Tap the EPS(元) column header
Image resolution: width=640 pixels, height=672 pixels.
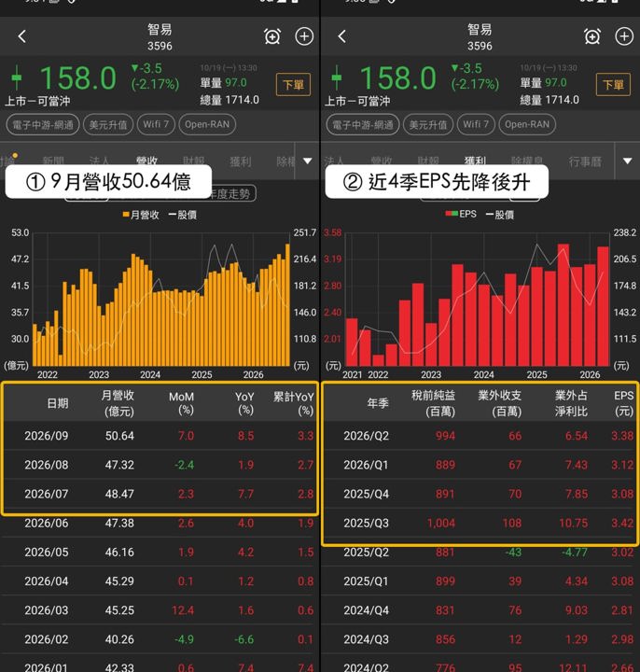click(624, 403)
